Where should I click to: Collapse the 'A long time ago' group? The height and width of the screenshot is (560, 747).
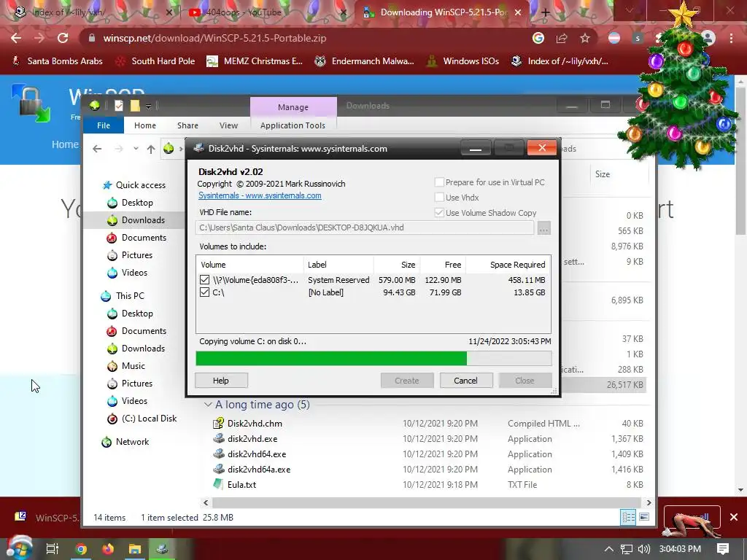(208, 405)
